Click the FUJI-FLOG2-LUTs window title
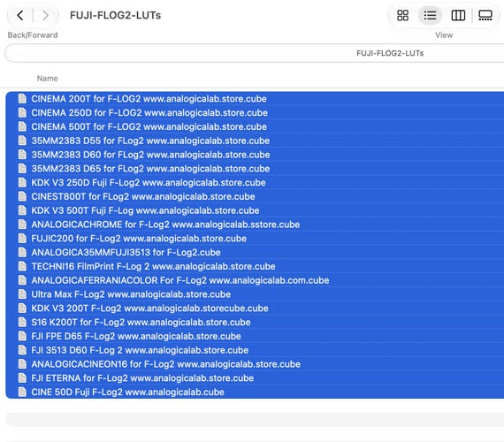 (x=116, y=15)
